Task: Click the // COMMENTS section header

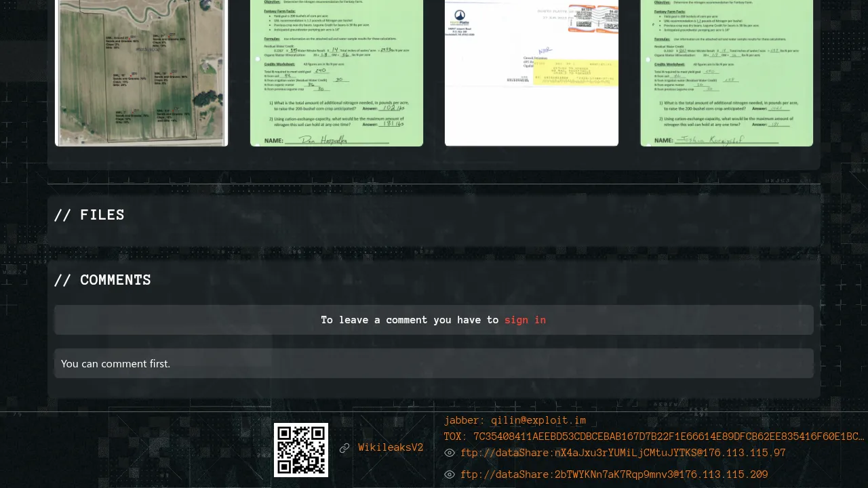Action: coord(102,281)
